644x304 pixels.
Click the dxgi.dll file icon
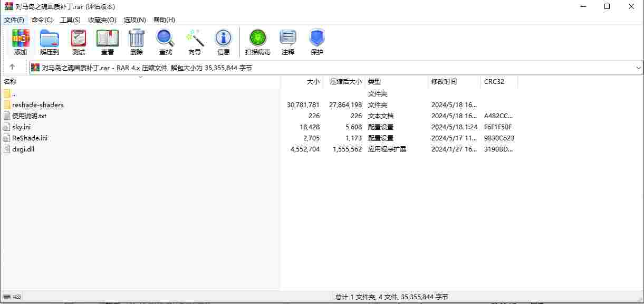coord(7,149)
